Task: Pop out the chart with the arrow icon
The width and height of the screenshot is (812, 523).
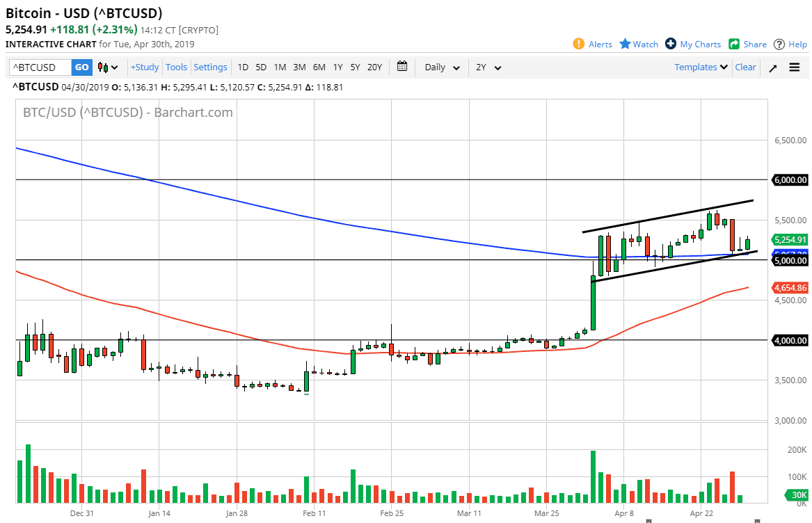Action: click(772, 67)
